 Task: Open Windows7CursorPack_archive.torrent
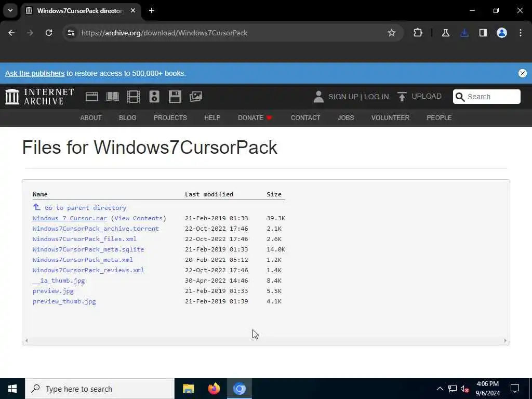tap(96, 229)
